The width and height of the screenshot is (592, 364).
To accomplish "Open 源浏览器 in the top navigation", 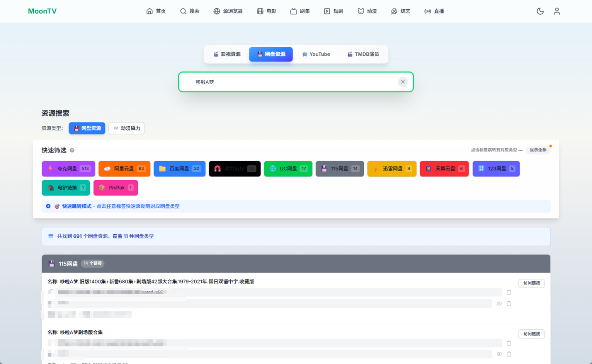I will (228, 11).
